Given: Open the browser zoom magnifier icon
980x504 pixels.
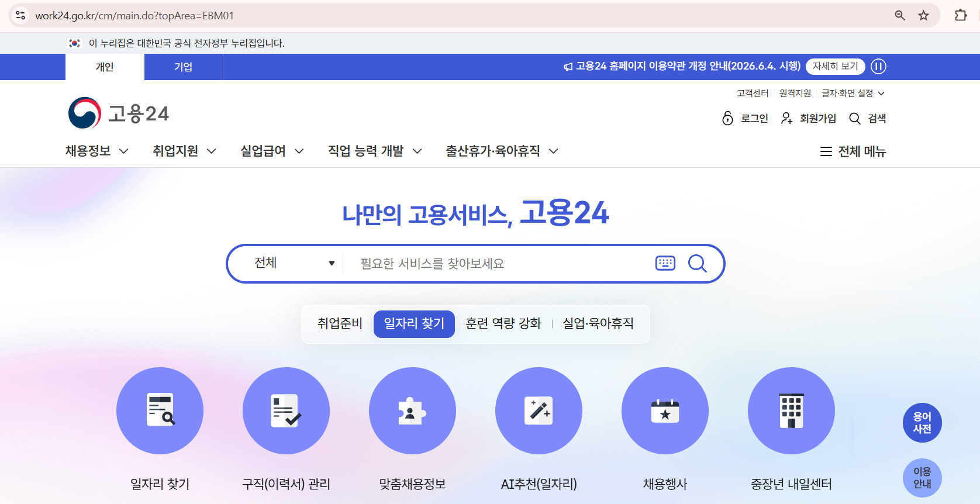Looking at the screenshot, I should (900, 16).
